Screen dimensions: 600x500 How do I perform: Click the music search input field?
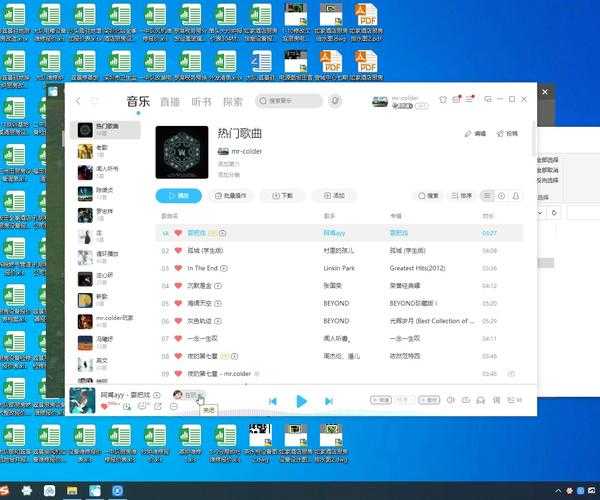pyautogui.click(x=289, y=101)
